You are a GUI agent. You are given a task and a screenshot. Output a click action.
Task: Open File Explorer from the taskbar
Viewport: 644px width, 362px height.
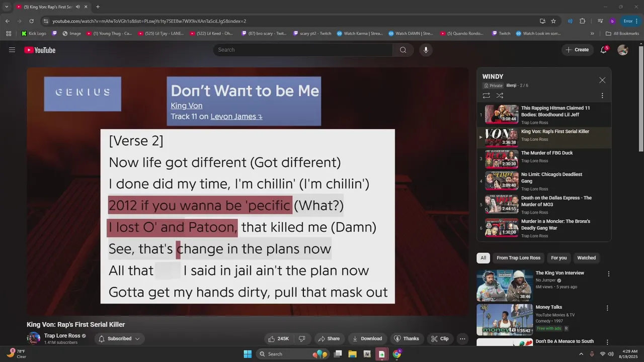coord(352,354)
